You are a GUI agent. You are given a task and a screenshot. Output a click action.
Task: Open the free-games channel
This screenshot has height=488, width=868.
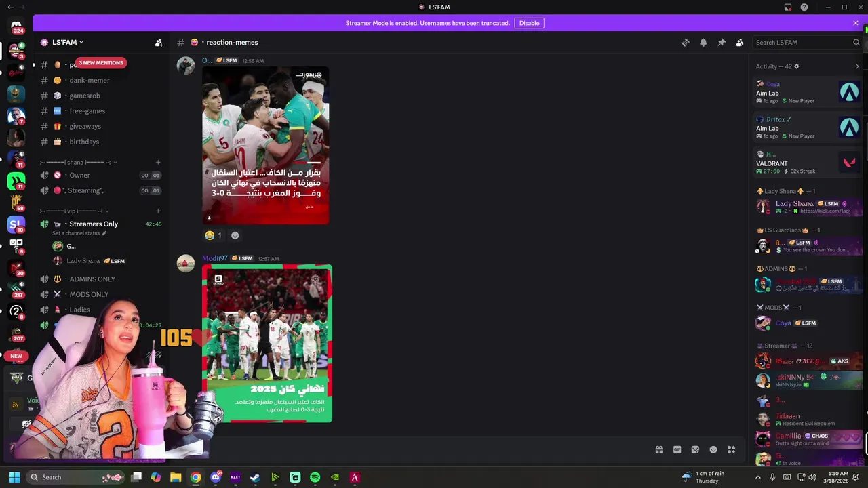(100, 111)
